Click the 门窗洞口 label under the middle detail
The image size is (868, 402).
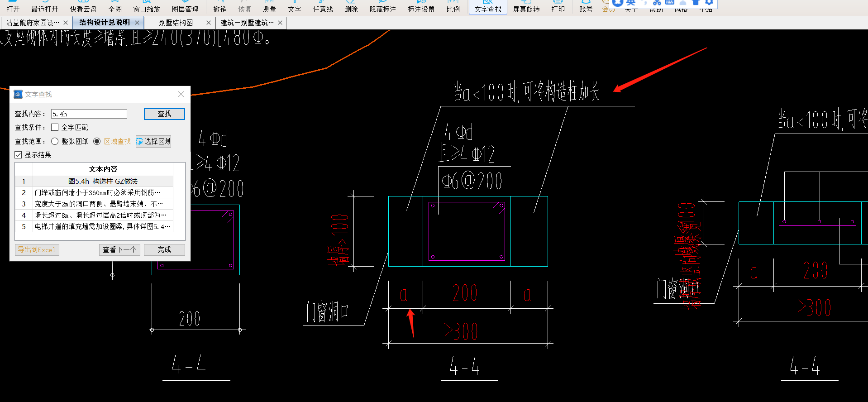click(x=327, y=312)
